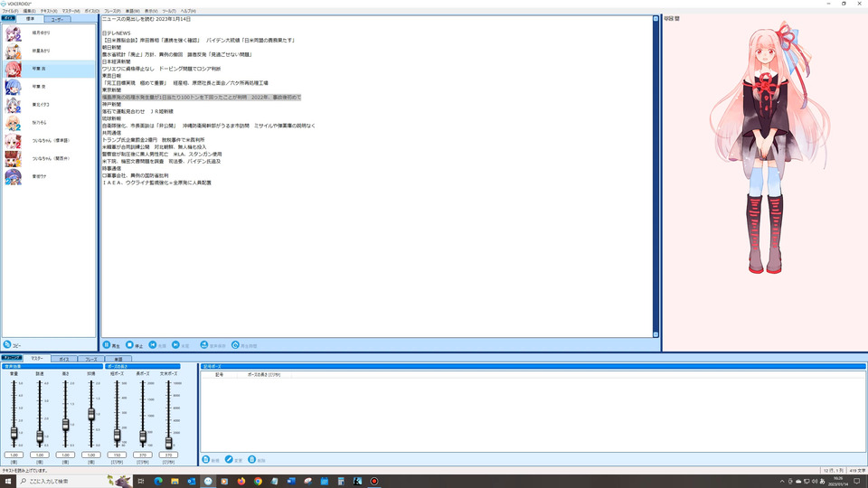Open Microsoft Edge from the taskbar

point(158,481)
